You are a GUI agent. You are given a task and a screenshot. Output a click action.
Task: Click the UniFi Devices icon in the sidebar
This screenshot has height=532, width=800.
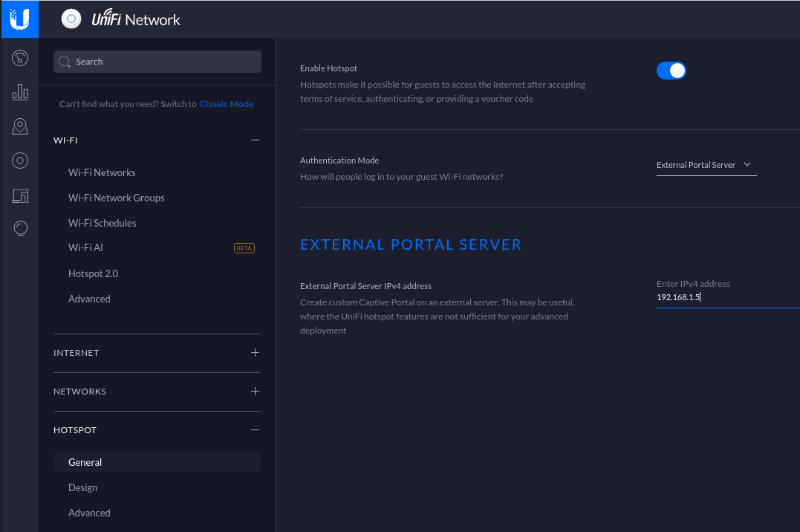(x=19, y=160)
